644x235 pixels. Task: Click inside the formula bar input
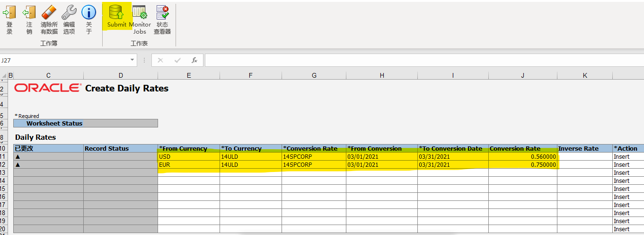pyautogui.click(x=421, y=60)
